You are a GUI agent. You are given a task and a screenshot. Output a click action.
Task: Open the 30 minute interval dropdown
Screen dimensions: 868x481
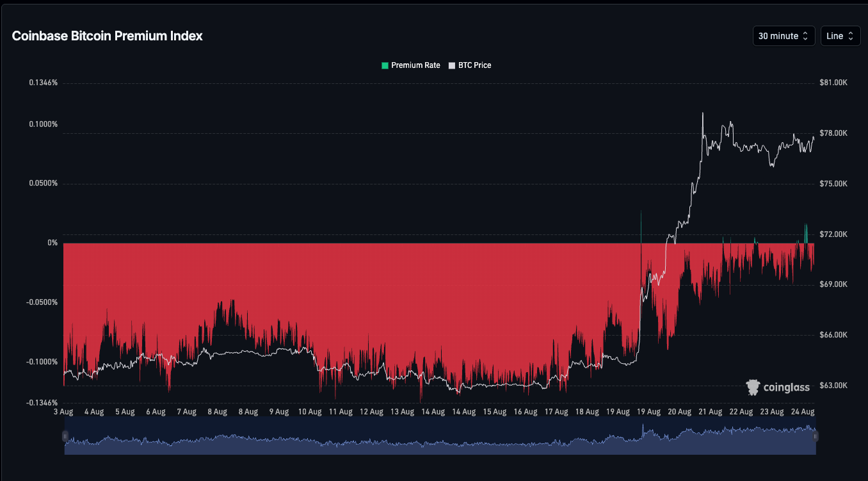click(x=784, y=36)
